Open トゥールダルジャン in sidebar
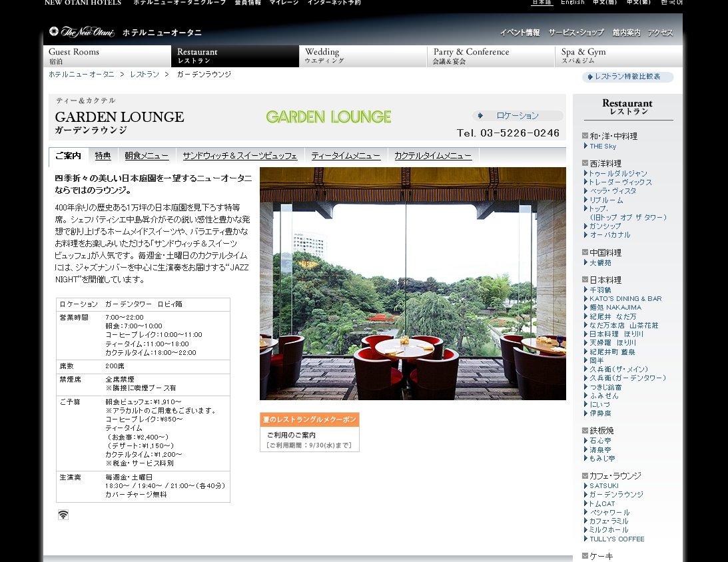The height and width of the screenshot is (562, 728). click(618, 173)
